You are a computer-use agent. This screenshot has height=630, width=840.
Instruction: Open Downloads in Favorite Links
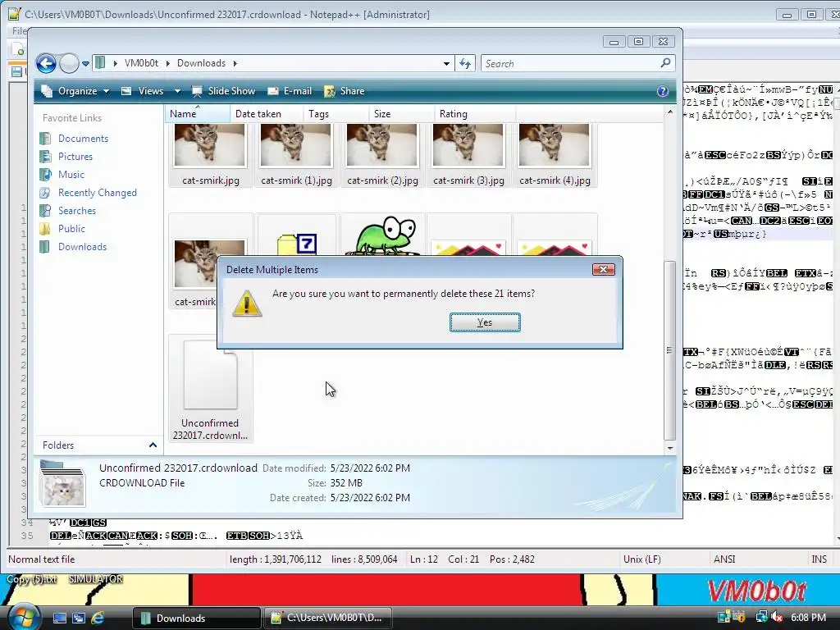point(83,246)
